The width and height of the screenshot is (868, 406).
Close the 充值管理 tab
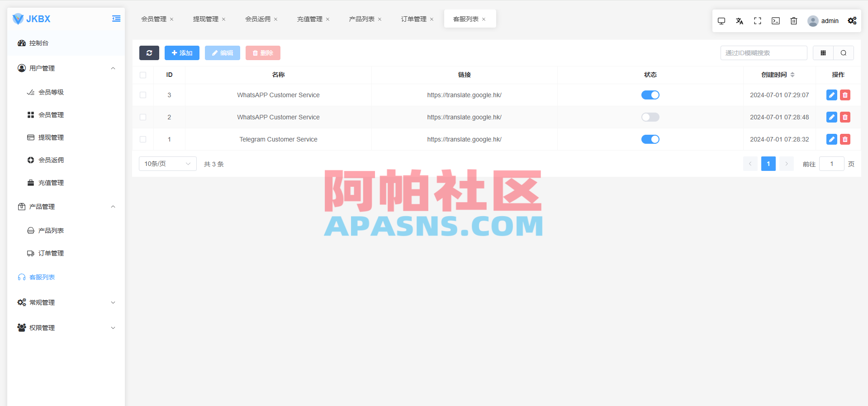pos(327,19)
